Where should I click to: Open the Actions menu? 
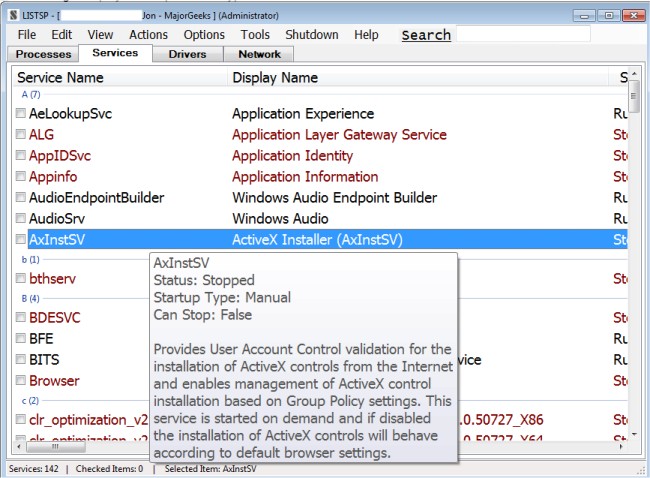[x=148, y=34]
